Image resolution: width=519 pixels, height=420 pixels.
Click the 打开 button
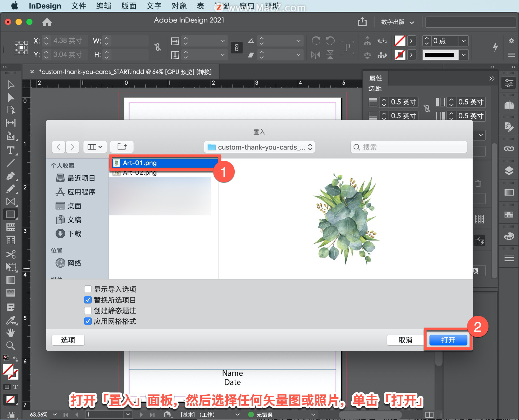tap(448, 340)
